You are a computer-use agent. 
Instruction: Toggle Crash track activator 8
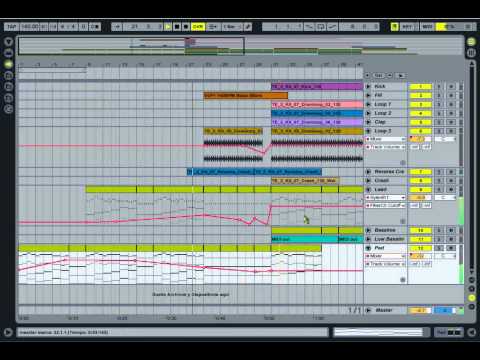pyautogui.click(x=420, y=181)
